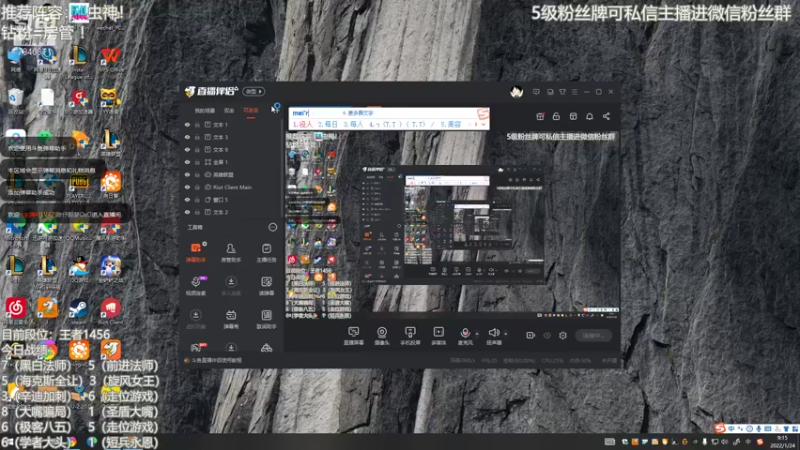Choose IME candidate 2.每日
Image resolution: width=800 pixels, height=450 pixels.
coord(328,124)
